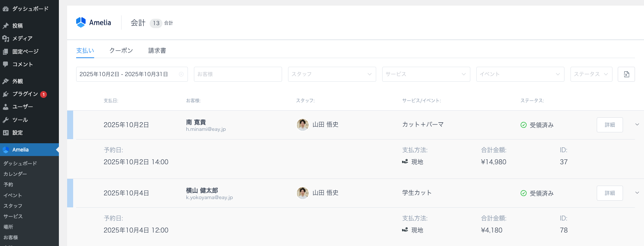644x246 pixels.
Task: Go to Settings in the WordPress sidebar
Action: coord(17,133)
